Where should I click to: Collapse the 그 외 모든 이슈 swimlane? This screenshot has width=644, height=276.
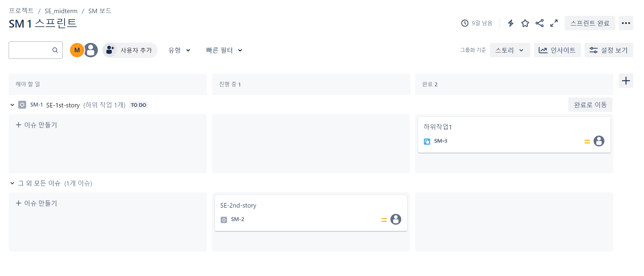(12, 183)
